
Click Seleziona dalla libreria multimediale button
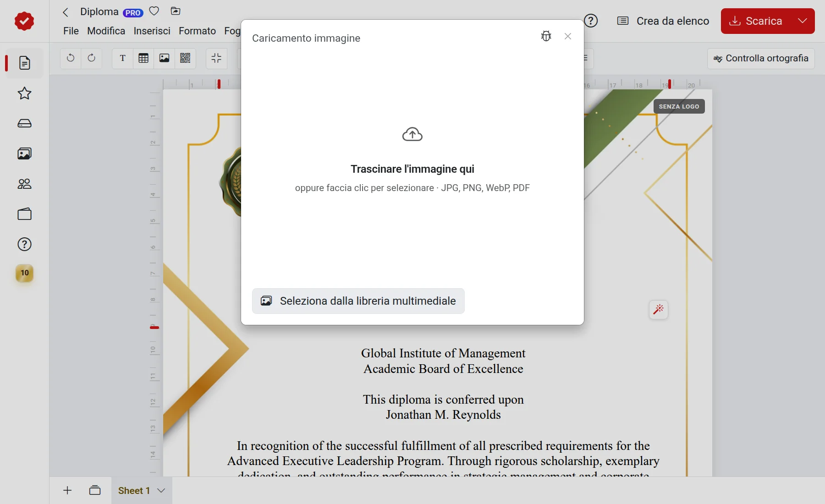tap(358, 301)
